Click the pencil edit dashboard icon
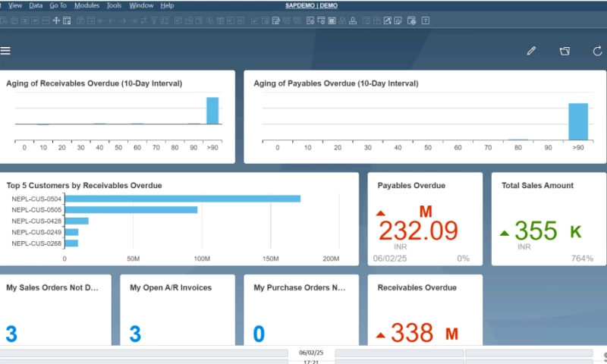This screenshot has width=607, height=364. 531,51
